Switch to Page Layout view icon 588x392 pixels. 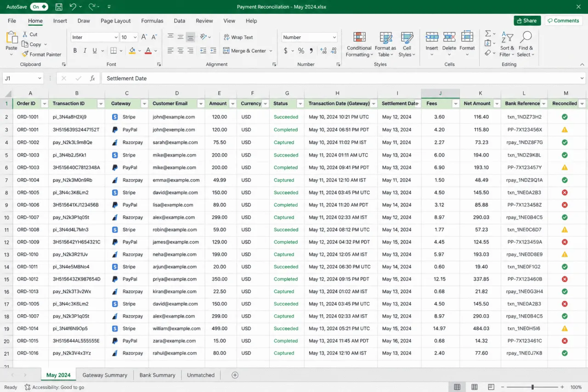475,387
